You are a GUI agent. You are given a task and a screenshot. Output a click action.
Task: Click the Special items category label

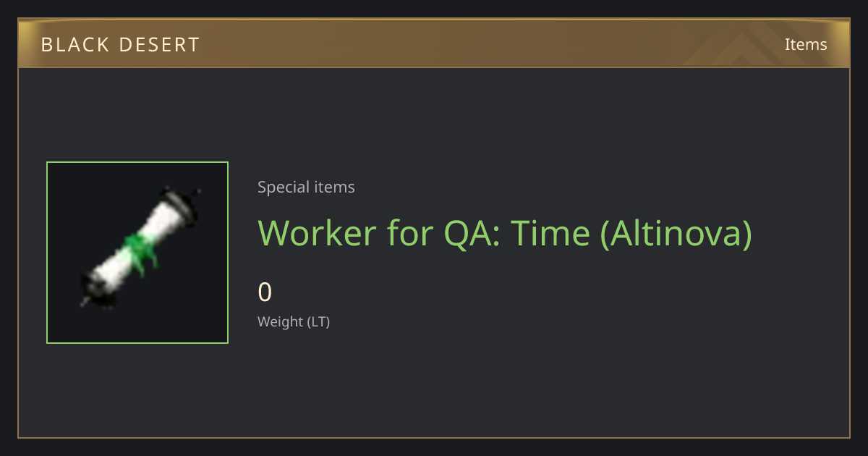pos(306,187)
